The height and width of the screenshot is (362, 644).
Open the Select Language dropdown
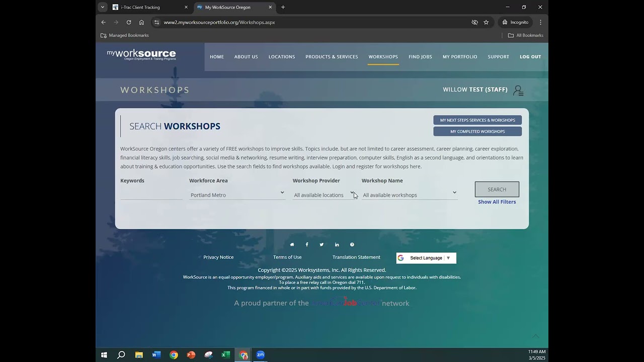point(426,258)
